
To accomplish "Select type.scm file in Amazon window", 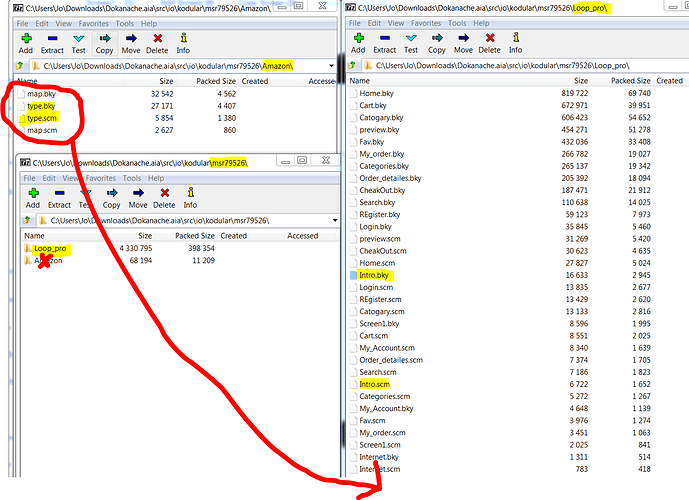I will [43, 117].
